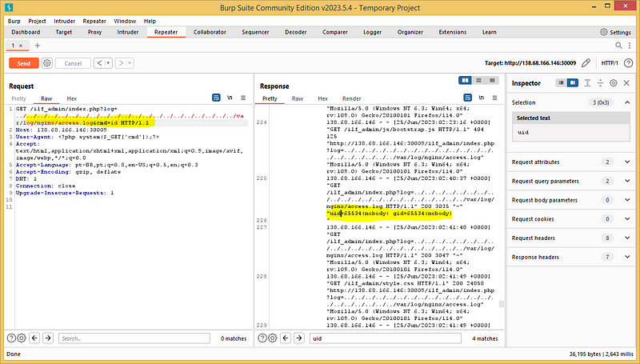Choose top/bottom request/response layout
640x364 pixels.
[478, 80]
